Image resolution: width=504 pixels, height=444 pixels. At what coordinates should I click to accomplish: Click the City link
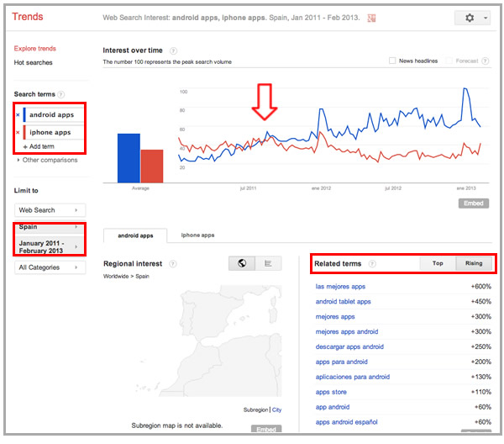276,410
